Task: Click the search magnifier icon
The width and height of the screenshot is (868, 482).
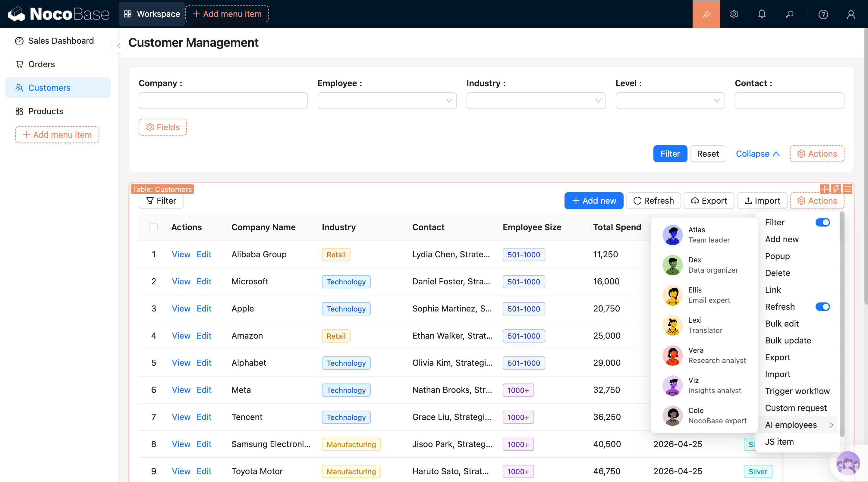Action: pos(789,14)
